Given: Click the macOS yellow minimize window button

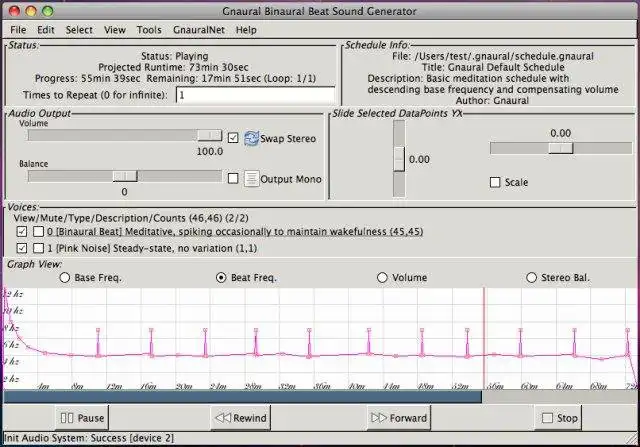Looking at the screenshot, I should [31, 11].
